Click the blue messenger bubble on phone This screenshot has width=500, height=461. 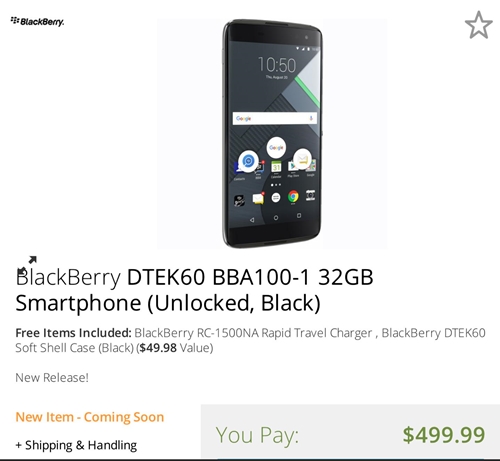(248, 161)
